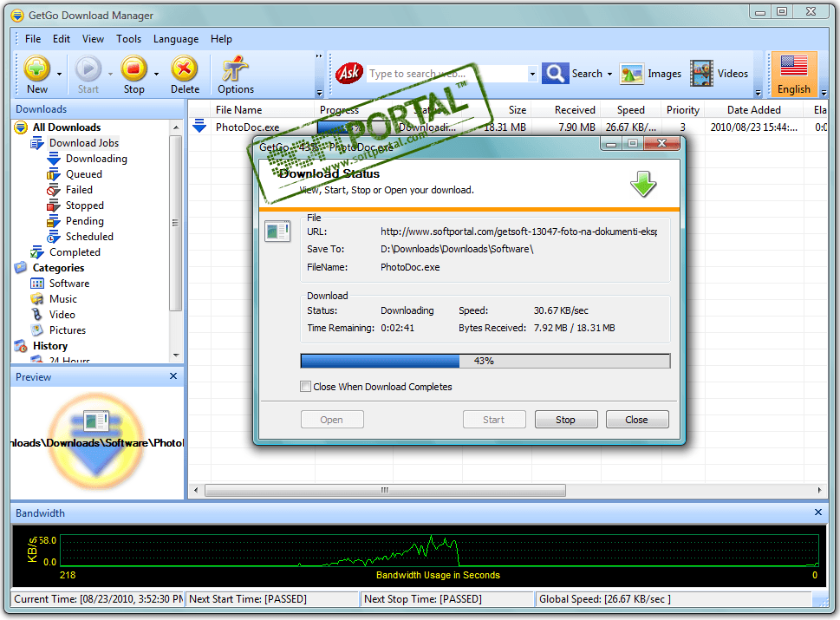Click the Images search icon
Viewport: 840px width, 620px height.
click(x=631, y=74)
